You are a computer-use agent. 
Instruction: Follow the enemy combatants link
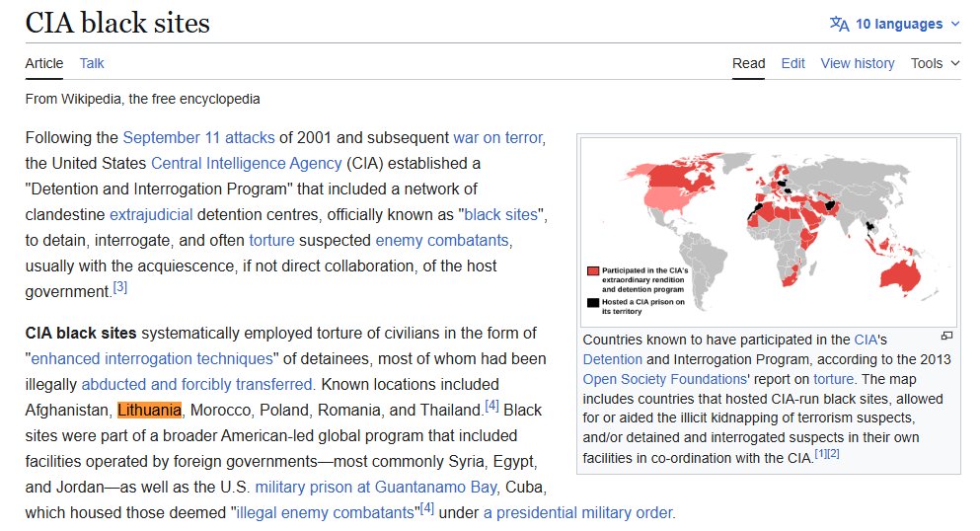[x=442, y=240]
